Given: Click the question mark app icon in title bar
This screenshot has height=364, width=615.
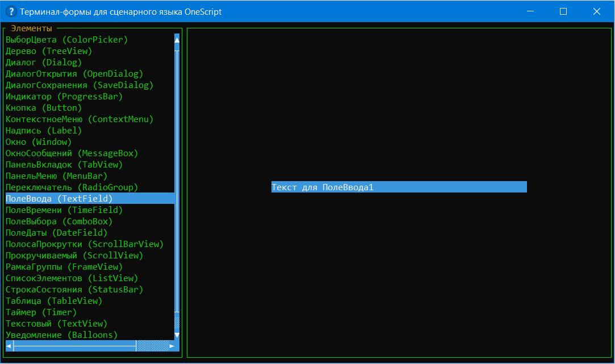Looking at the screenshot, I should point(11,11).
